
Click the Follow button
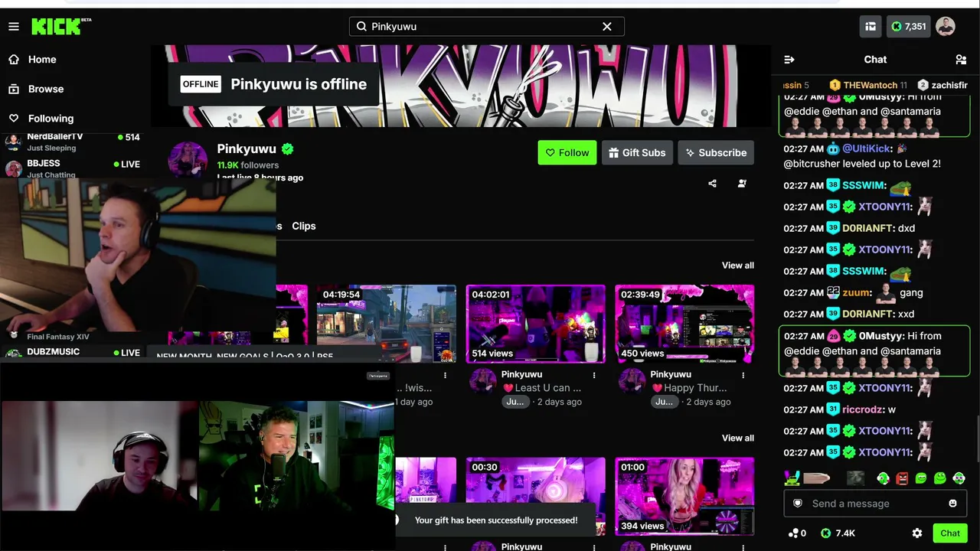[x=567, y=153]
